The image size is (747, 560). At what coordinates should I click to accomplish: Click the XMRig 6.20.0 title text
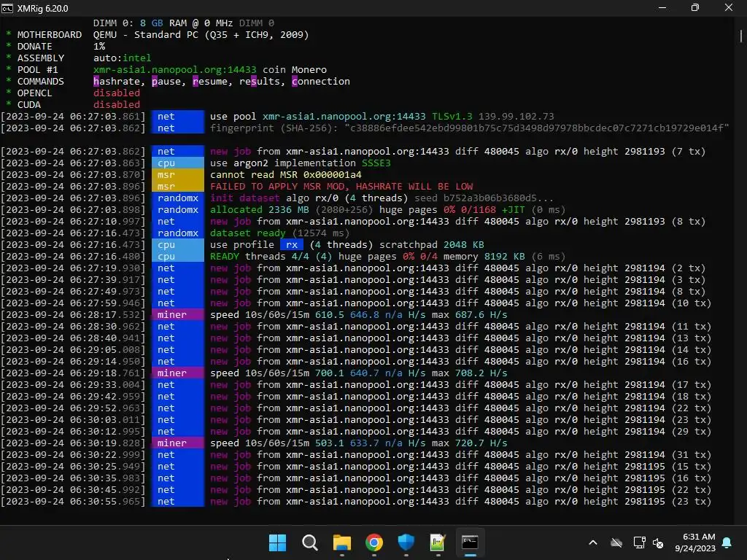[43, 9]
